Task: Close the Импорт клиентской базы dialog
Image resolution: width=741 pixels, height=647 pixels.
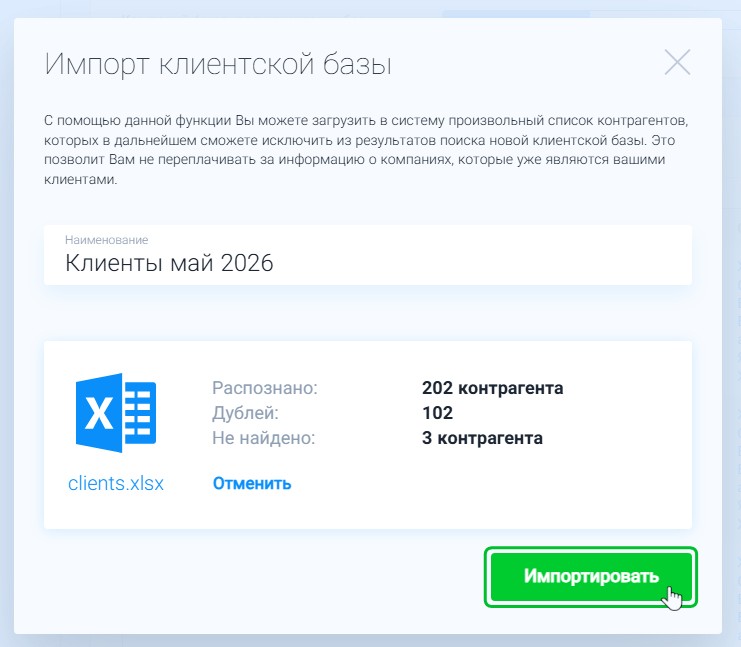Action: (x=677, y=62)
